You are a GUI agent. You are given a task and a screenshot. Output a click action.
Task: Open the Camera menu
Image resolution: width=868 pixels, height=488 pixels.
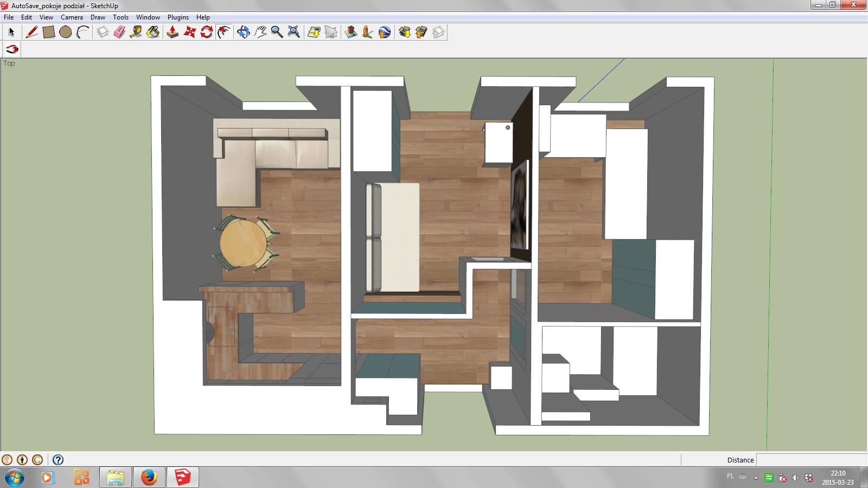(x=72, y=17)
